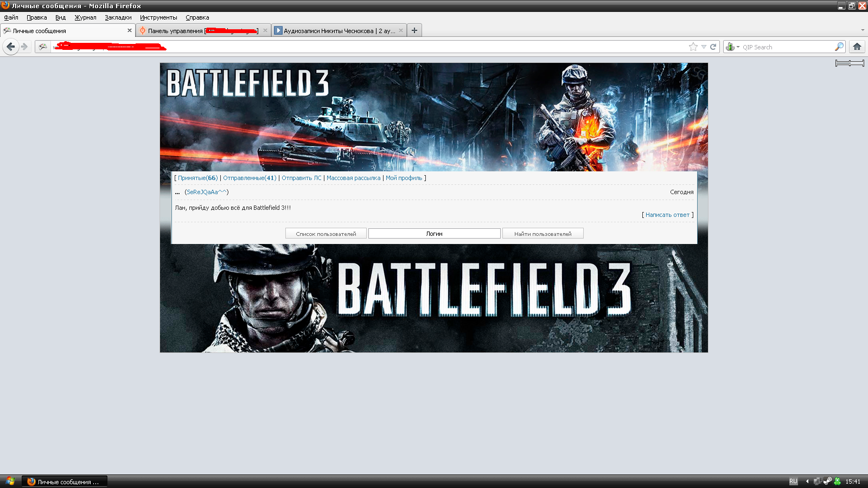Click the 'Найти пользователей' button

[x=542, y=234]
